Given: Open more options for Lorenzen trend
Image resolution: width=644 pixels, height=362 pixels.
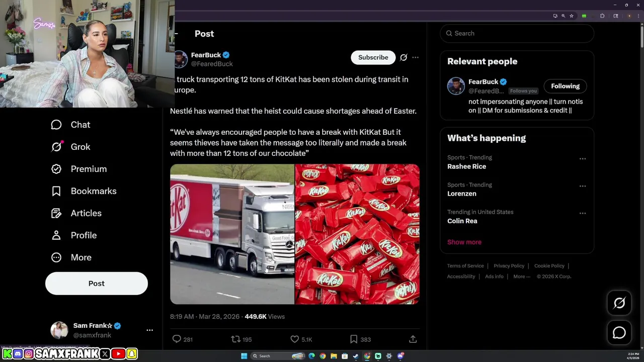Looking at the screenshot, I should pos(583,186).
